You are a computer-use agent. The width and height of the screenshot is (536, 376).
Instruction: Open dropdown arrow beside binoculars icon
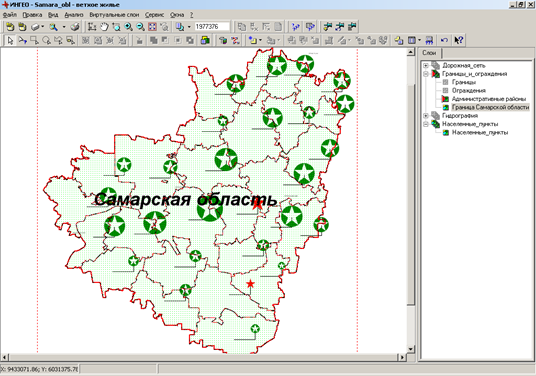click(64, 27)
